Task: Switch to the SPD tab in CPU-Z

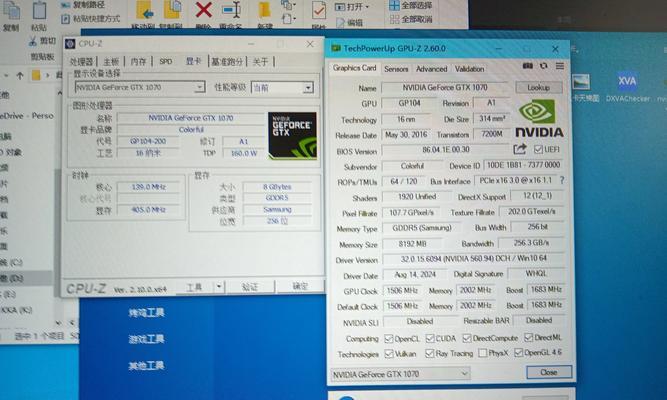Action: [166, 62]
